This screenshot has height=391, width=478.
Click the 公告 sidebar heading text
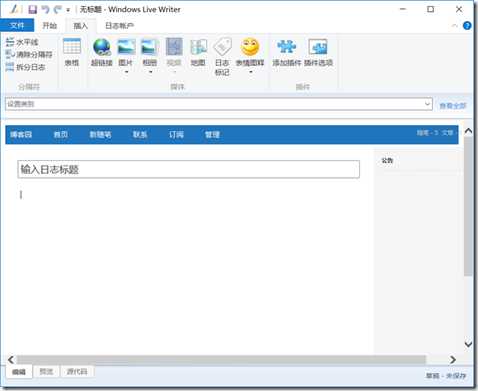387,161
